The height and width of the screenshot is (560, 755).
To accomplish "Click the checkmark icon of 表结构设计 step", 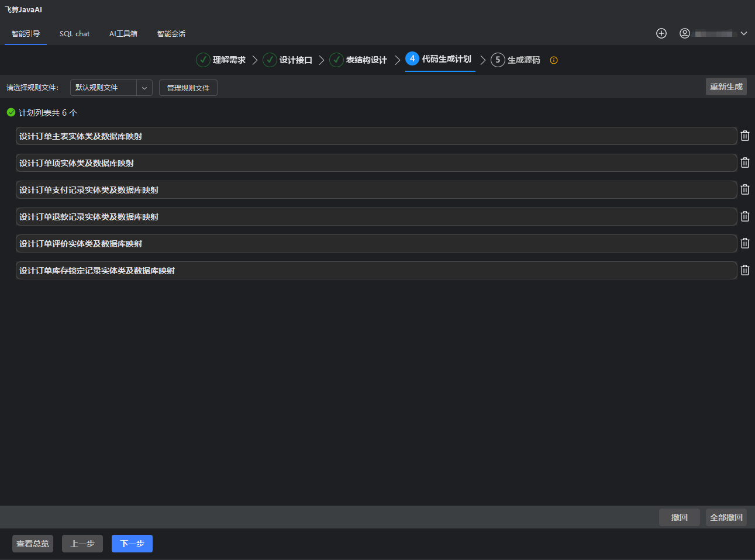I will [x=336, y=60].
